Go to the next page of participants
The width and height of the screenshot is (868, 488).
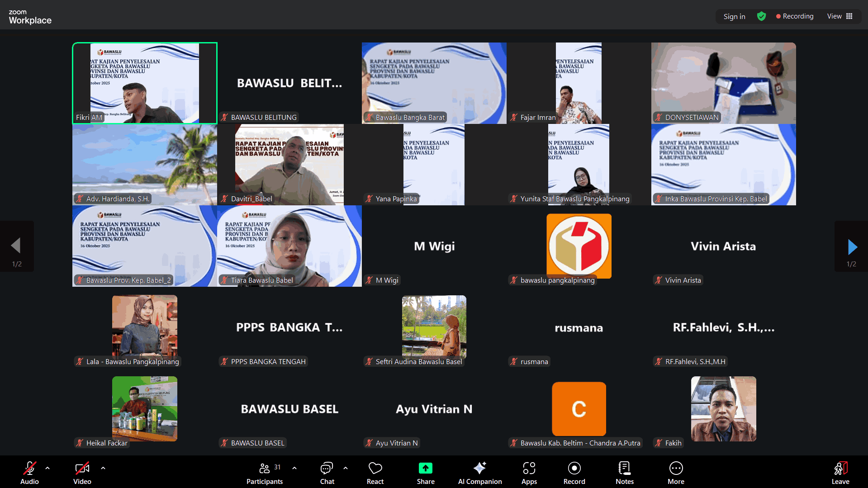point(852,246)
